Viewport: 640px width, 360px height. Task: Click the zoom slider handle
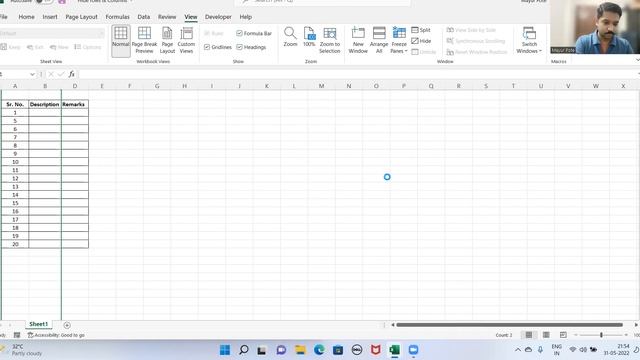point(601,335)
